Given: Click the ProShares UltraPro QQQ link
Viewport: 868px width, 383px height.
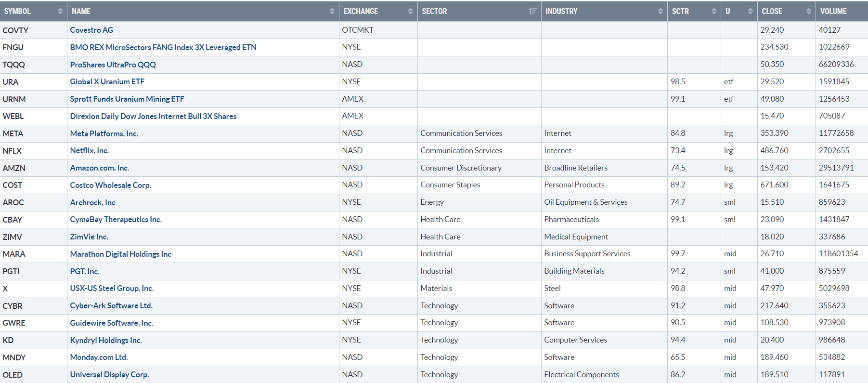Looking at the screenshot, I should [113, 65].
